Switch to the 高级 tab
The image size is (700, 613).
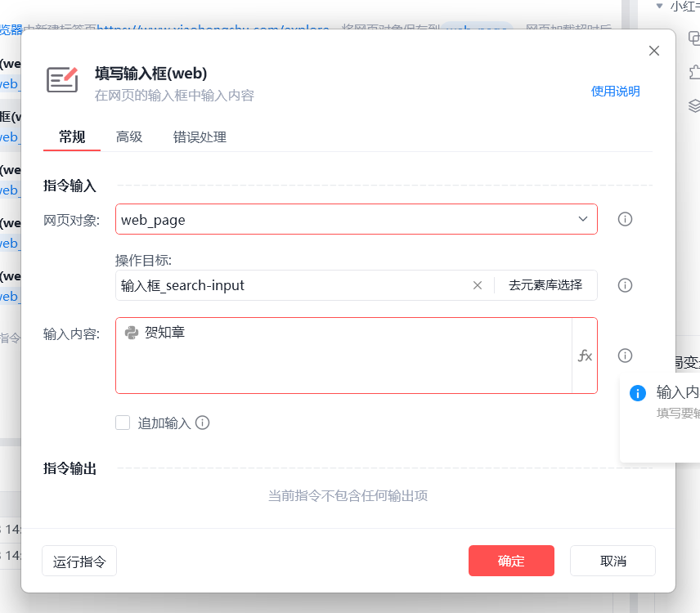click(129, 137)
